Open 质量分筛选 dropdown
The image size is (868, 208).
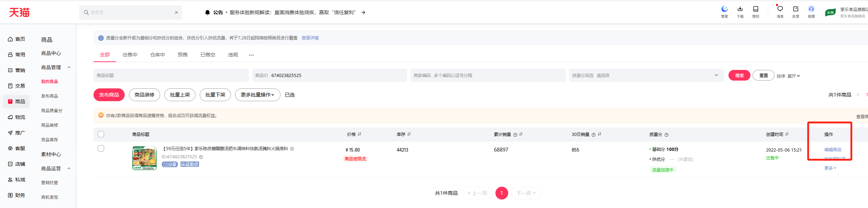(x=646, y=75)
